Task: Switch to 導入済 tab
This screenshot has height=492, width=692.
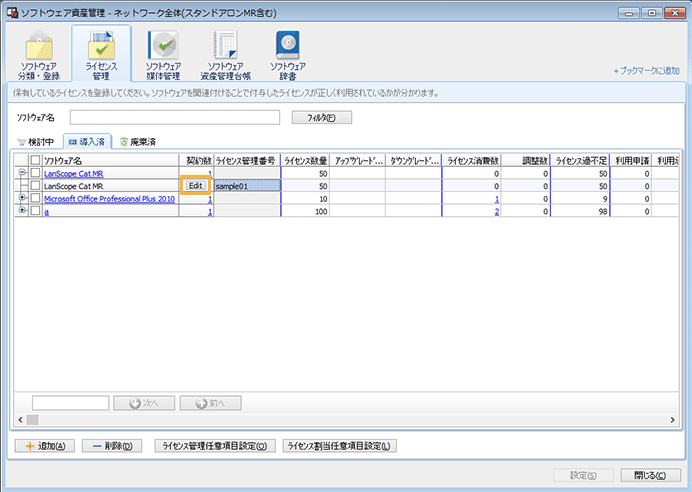Action: click(x=87, y=142)
